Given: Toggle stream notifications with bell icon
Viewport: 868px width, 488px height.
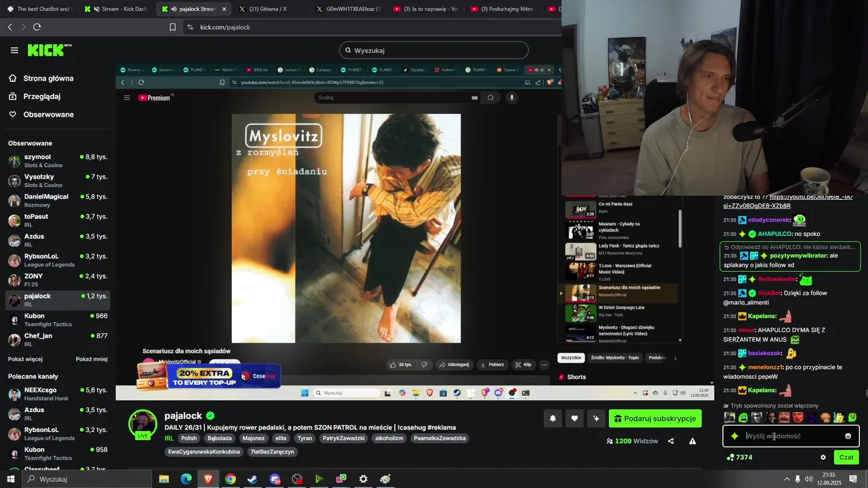Looking at the screenshot, I should tap(553, 419).
